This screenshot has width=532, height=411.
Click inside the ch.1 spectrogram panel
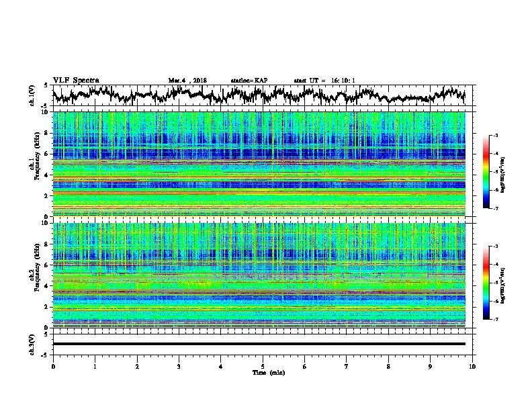click(259, 164)
